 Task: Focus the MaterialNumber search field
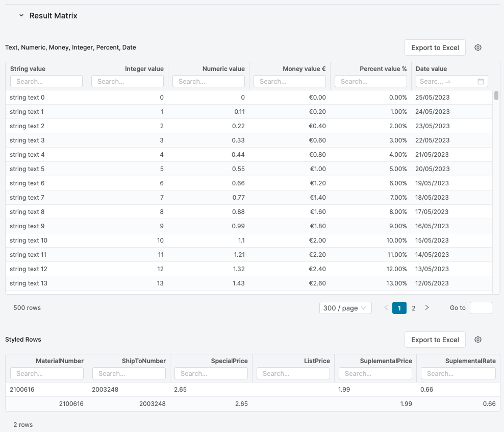[x=46, y=373]
